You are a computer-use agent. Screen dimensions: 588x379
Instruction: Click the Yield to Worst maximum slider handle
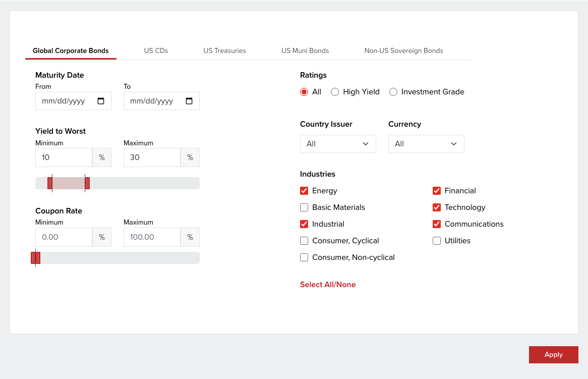[x=88, y=183]
